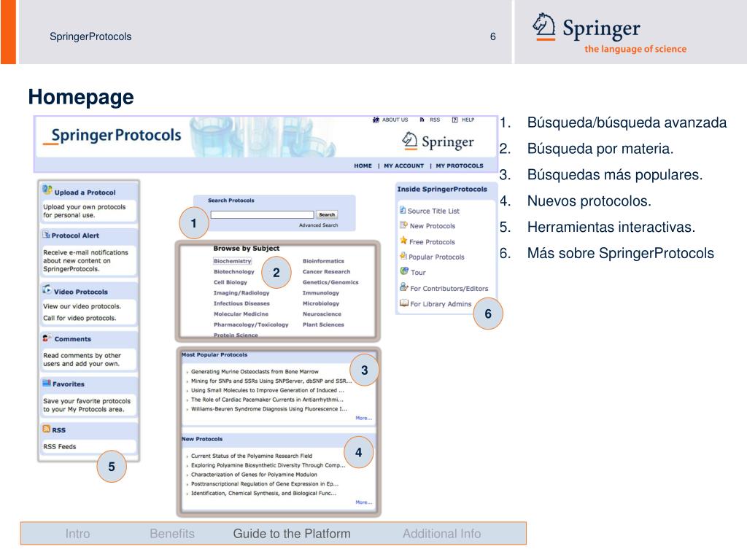Browse the Cell Biology subject
Image resolution: width=747 pixels, height=560 pixels.
[x=230, y=282]
